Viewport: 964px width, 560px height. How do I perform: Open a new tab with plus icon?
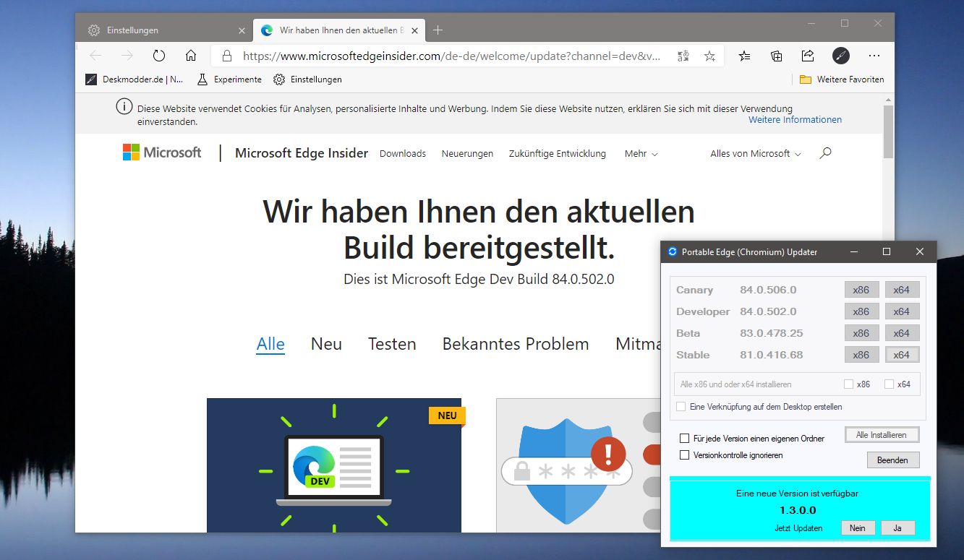point(438,30)
